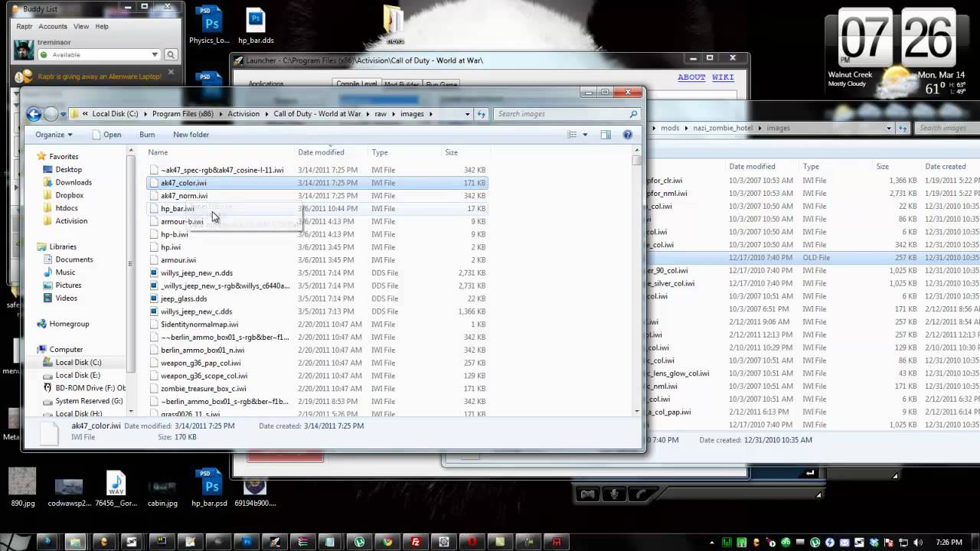Open FileZilla from the taskbar
The height and width of the screenshot is (551, 980).
click(x=416, y=542)
